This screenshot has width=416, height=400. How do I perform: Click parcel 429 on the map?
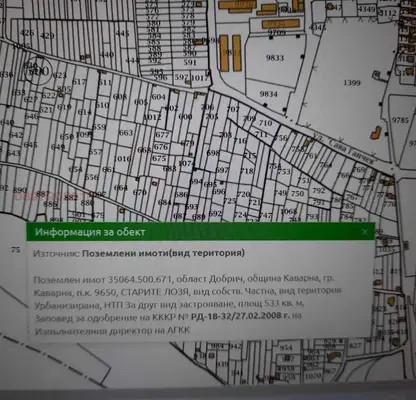(x=47, y=36)
